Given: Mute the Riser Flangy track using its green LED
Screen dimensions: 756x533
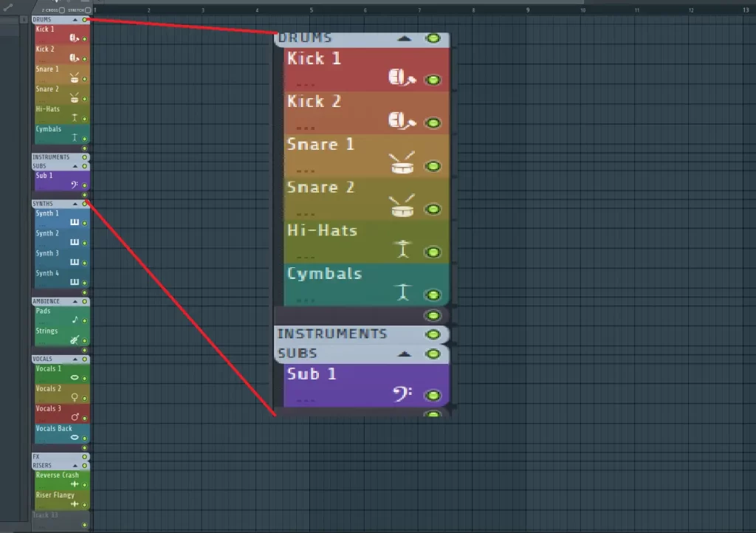Looking at the screenshot, I should click(84, 505).
